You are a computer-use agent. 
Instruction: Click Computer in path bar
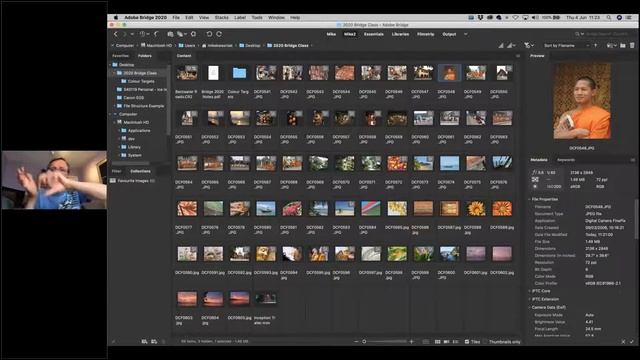[x=124, y=46]
